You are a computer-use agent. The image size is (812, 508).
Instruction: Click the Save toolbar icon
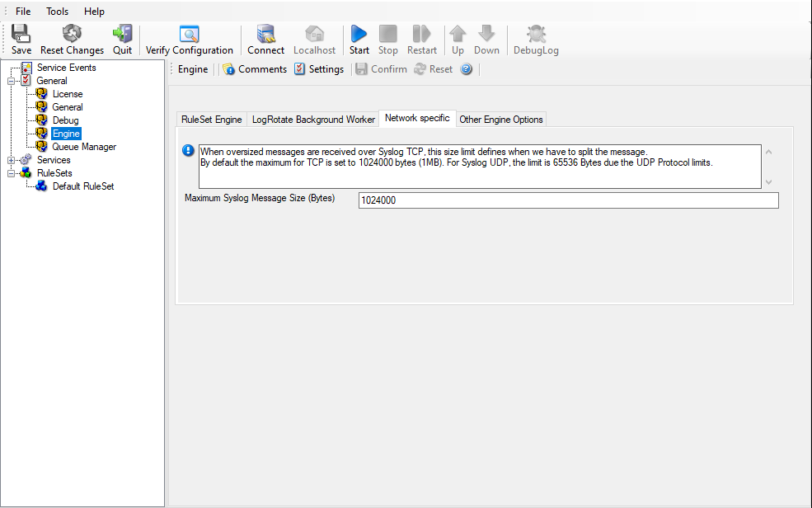click(x=21, y=35)
